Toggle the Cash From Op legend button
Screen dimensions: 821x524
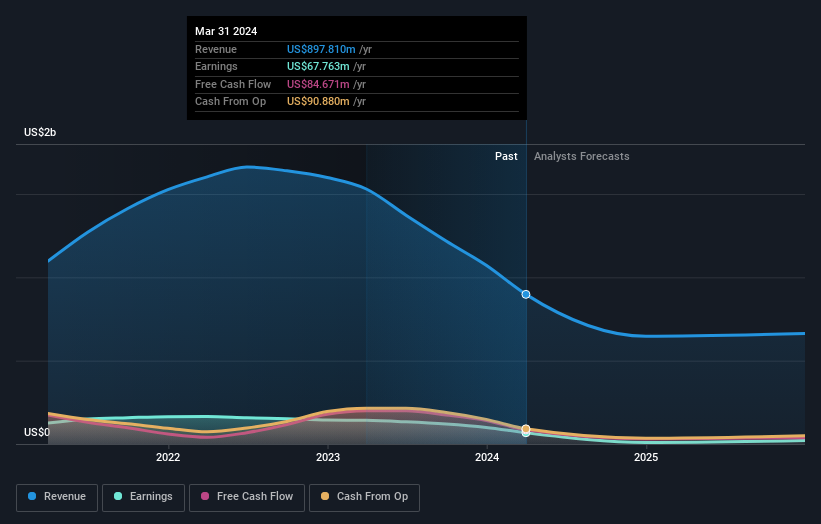coord(364,497)
